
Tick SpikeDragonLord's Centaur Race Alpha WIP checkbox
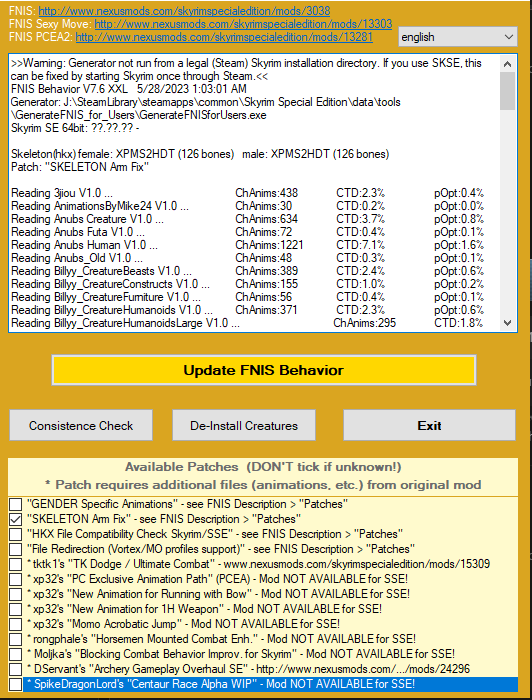16,684
